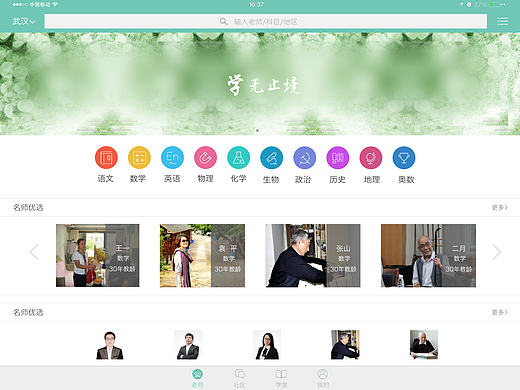Open small portrait of man writing by bookshelf
This screenshot has width=520, height=390.
pos(345,345)
